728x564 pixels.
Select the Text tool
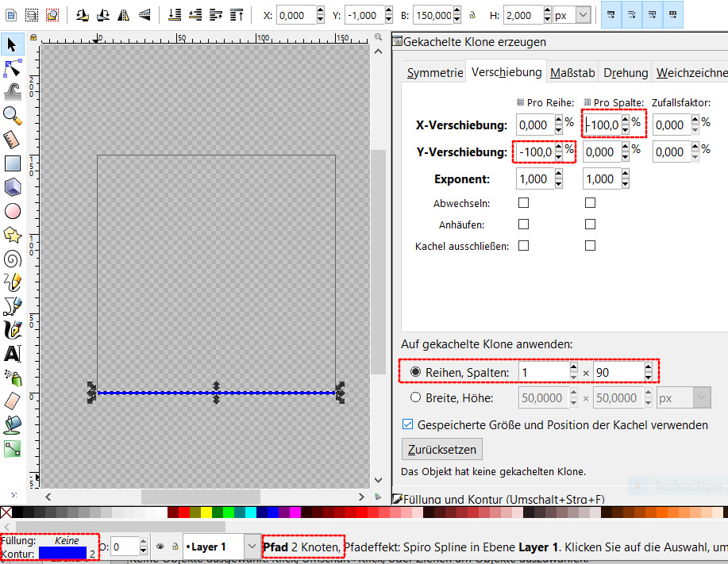point(12,354)
